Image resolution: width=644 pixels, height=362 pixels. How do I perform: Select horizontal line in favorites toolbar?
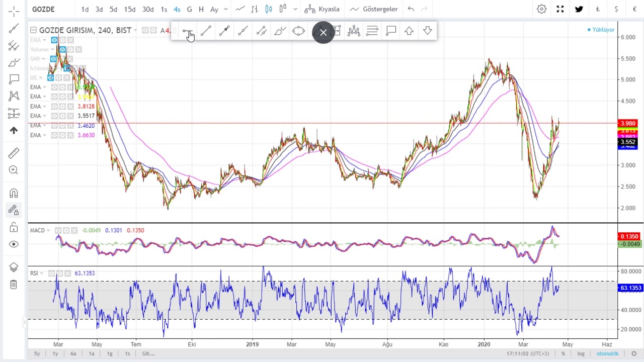[187, 31]
